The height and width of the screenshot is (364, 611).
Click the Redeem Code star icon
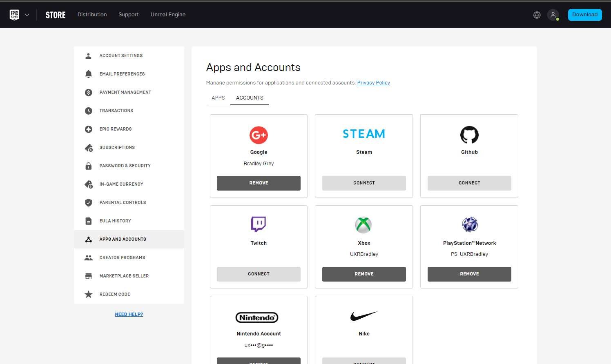pos(88,294)
